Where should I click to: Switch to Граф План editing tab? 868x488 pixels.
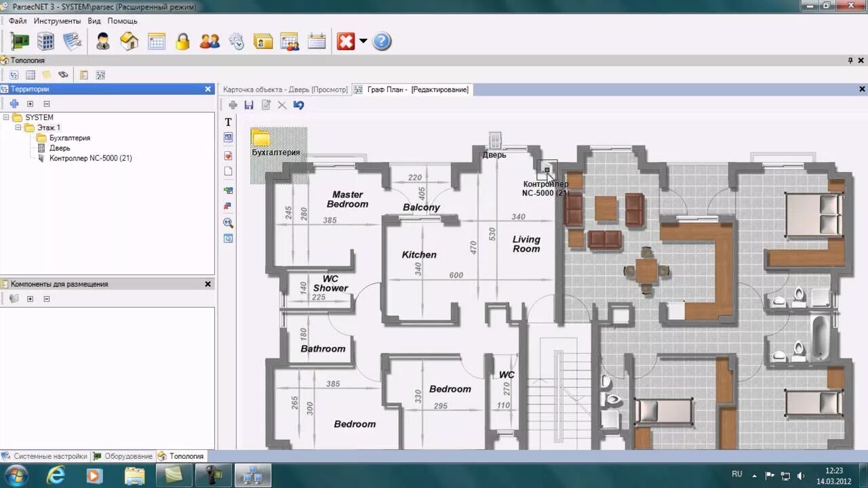pos(412,89)
